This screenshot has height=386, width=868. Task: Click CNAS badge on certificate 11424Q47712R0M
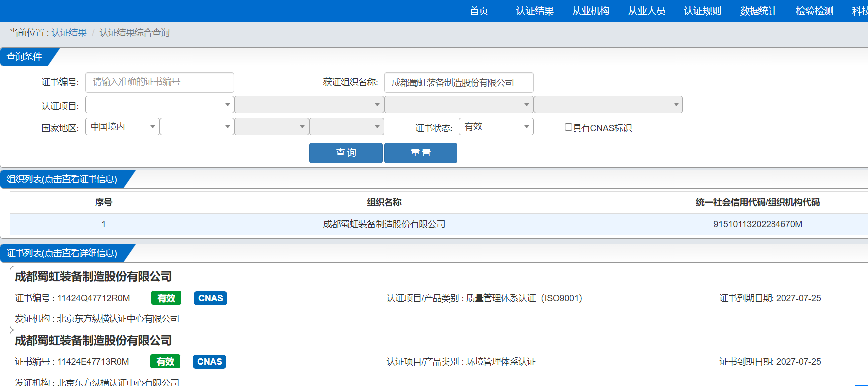210,298
